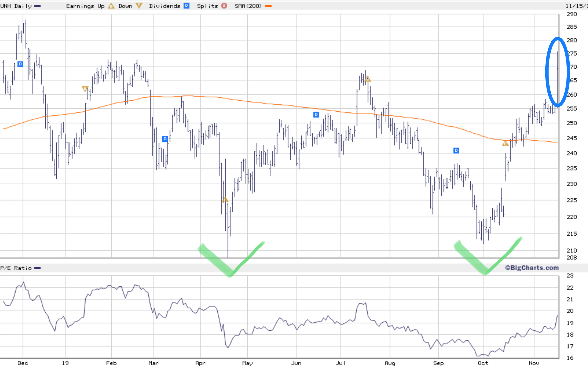The width and height of the screenshot is (588, 366).
Task: Click the dividend D marker in March
Action: click(165, 139)
